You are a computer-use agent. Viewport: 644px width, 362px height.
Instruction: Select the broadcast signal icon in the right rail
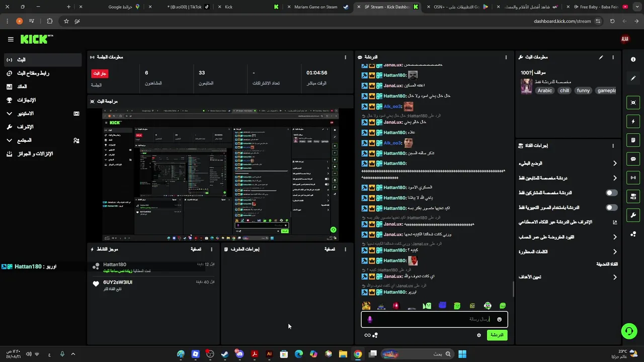pos(633,177)
